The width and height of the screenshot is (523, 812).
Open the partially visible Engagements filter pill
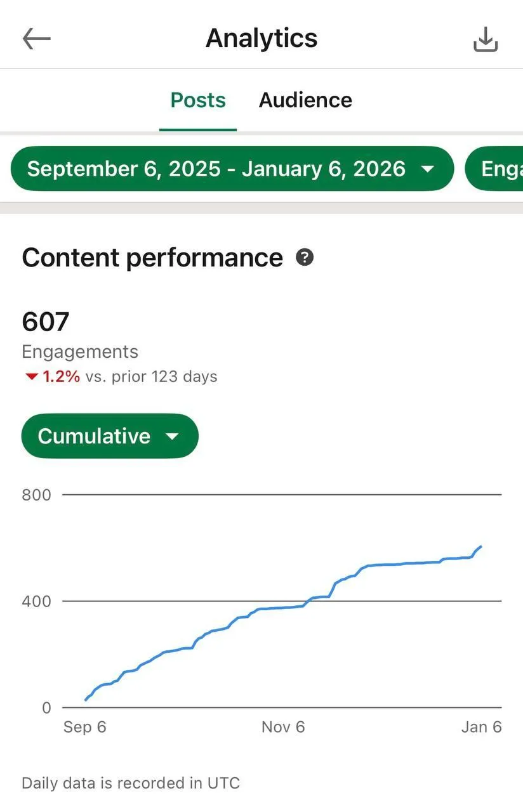coord(494,169)
